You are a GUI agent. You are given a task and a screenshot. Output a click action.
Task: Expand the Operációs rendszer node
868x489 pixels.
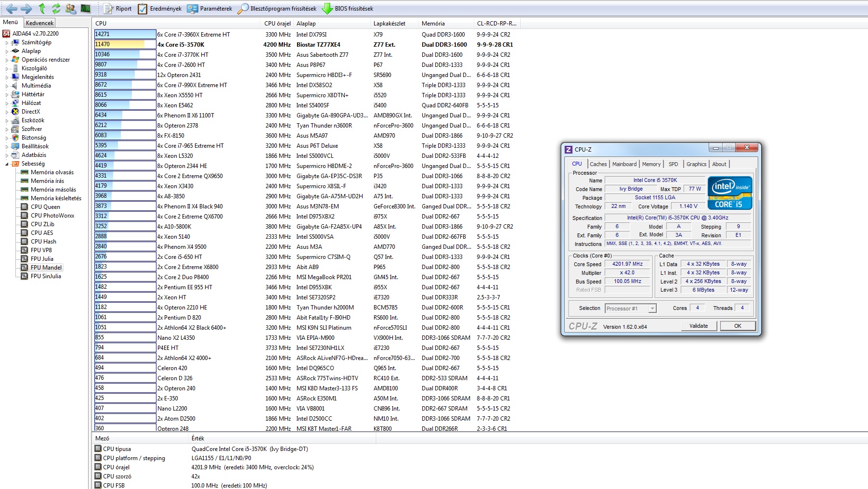7,60
